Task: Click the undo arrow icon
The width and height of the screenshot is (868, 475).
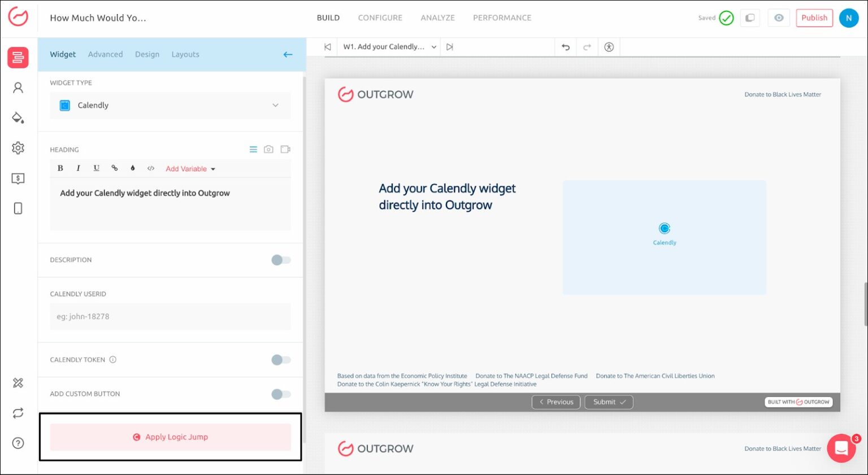Action: pos(565,47)
